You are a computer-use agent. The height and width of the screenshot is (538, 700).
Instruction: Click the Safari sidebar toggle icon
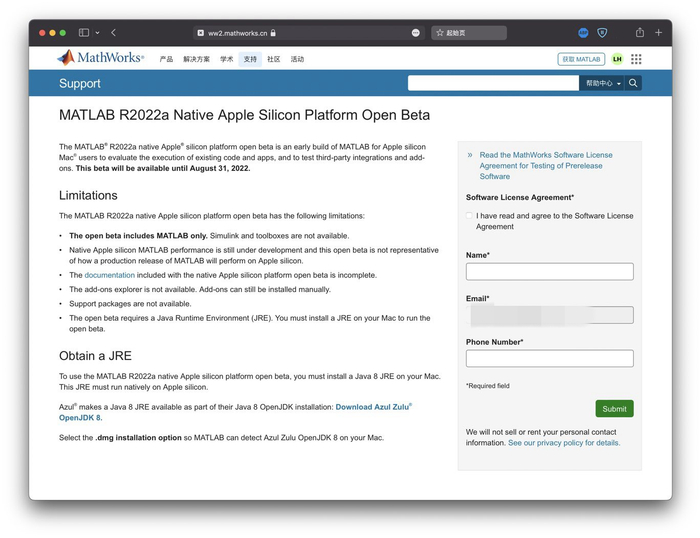pos(83,33)
